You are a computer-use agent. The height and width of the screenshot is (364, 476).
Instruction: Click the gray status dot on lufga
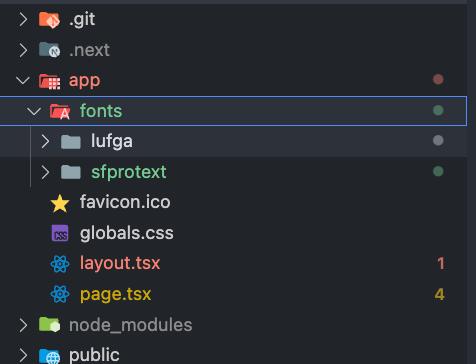(438, 140)
